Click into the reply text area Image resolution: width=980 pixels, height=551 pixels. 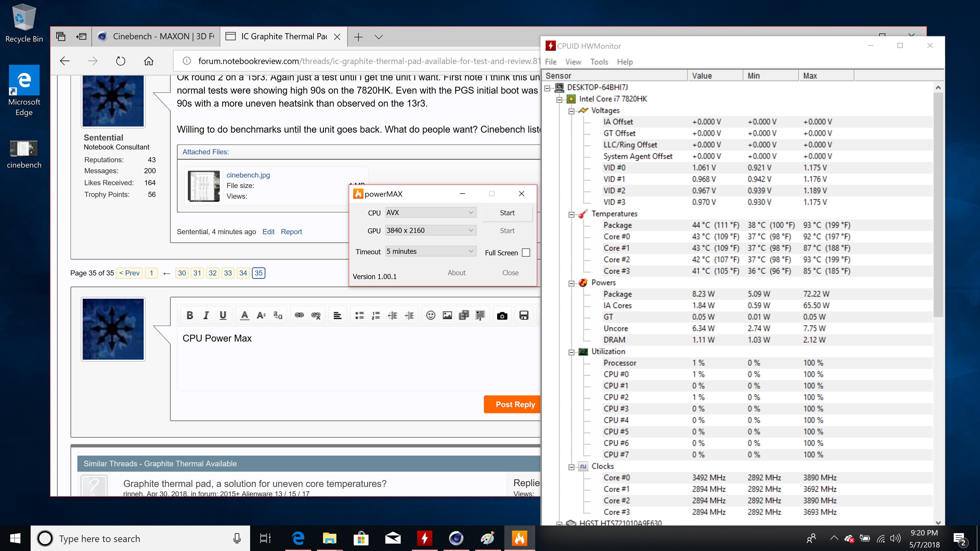pos(358,359)
